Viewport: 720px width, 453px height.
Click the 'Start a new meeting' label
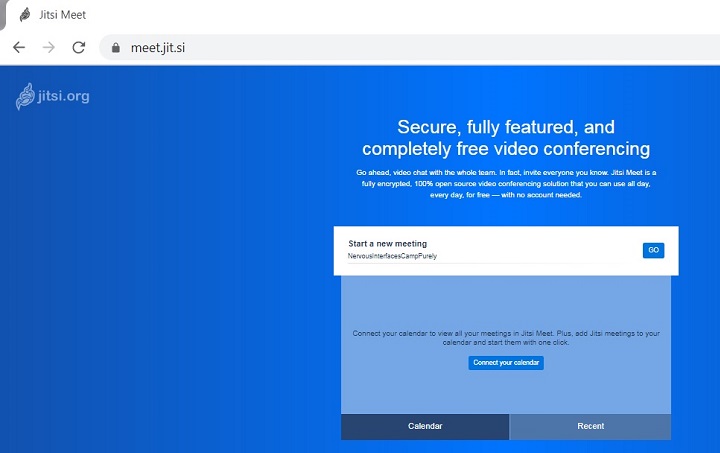387,243
